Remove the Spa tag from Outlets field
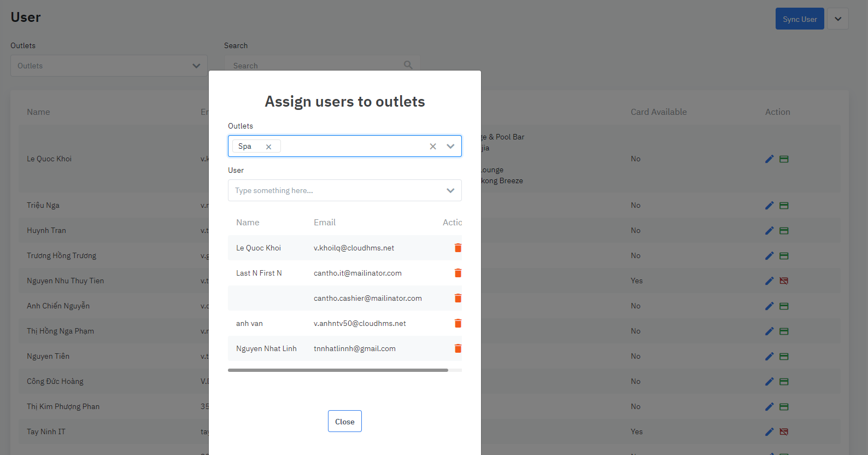This screenshot has height=455, width=868. pos(268,147)
